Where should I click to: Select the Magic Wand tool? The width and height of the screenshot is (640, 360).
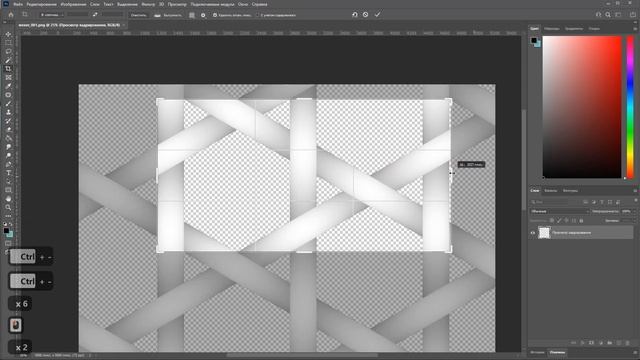pyautogui.click(x=8, y=60)
